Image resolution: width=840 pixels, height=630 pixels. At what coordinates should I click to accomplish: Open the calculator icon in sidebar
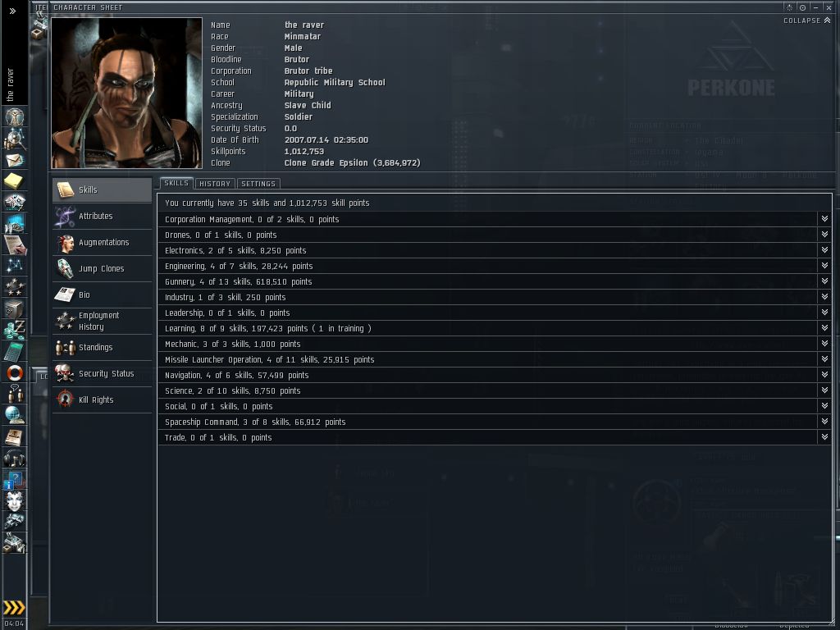click(x=15, y=352)
